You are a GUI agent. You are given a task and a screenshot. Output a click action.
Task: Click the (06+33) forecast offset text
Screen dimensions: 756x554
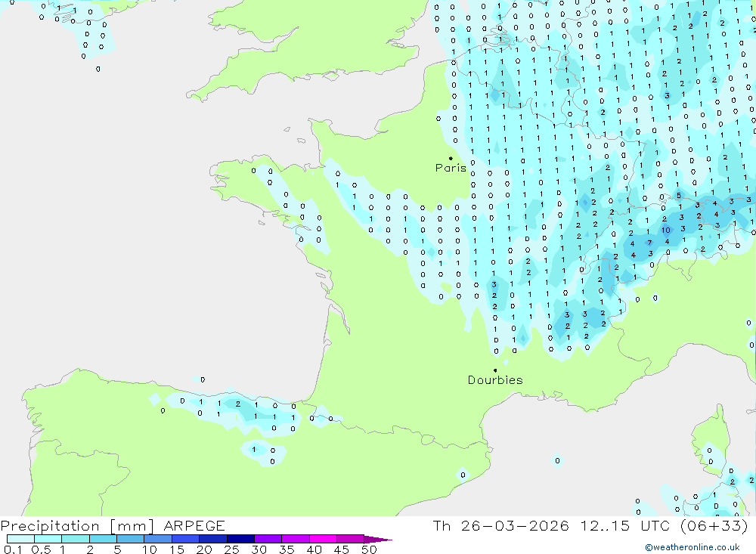(x=714, y=525)
